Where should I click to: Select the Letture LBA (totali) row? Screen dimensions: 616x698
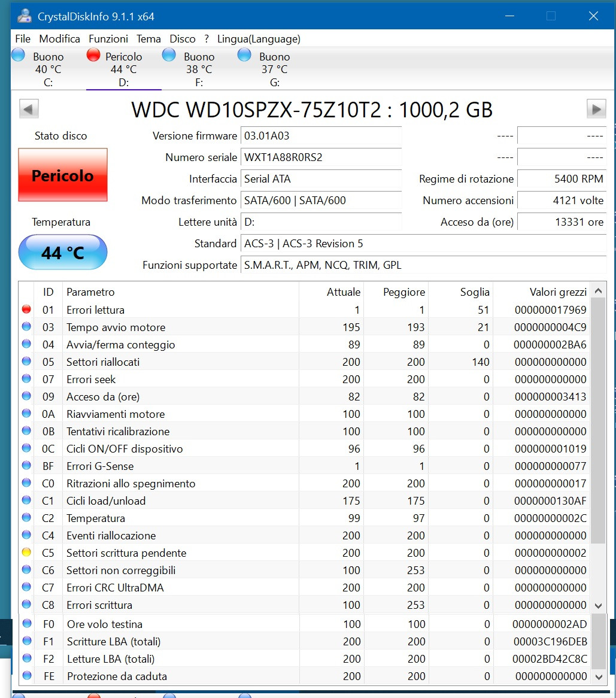click(305, 659)
